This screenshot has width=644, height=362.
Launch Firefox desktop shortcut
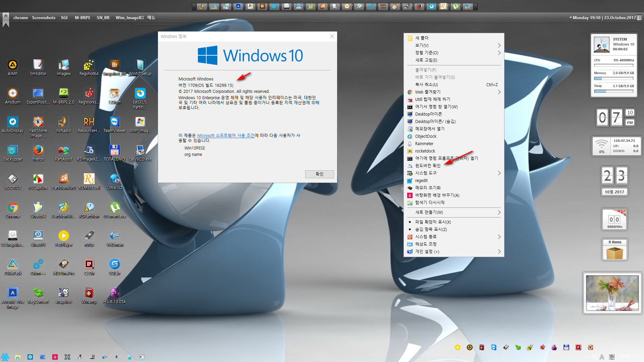[38, 153]
